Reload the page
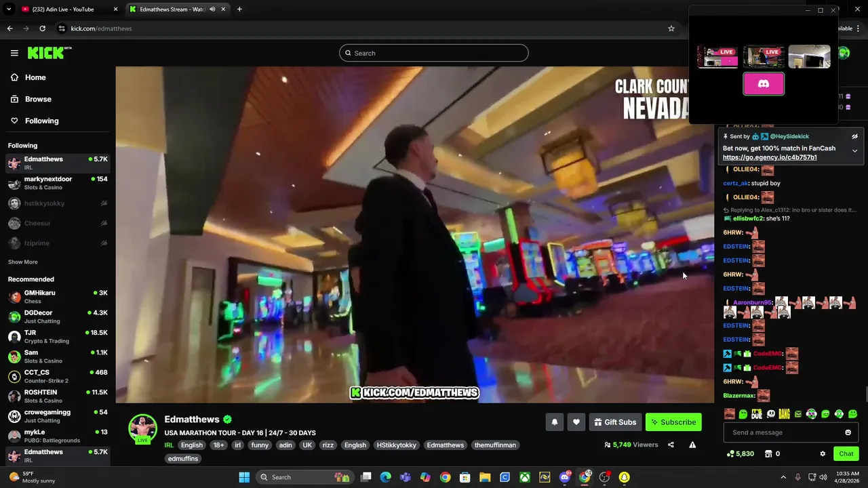 pos(42,28)
